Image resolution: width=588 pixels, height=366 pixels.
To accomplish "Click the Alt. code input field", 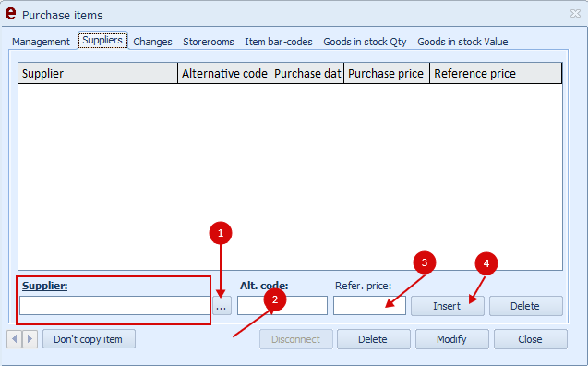I will [282, 306].
